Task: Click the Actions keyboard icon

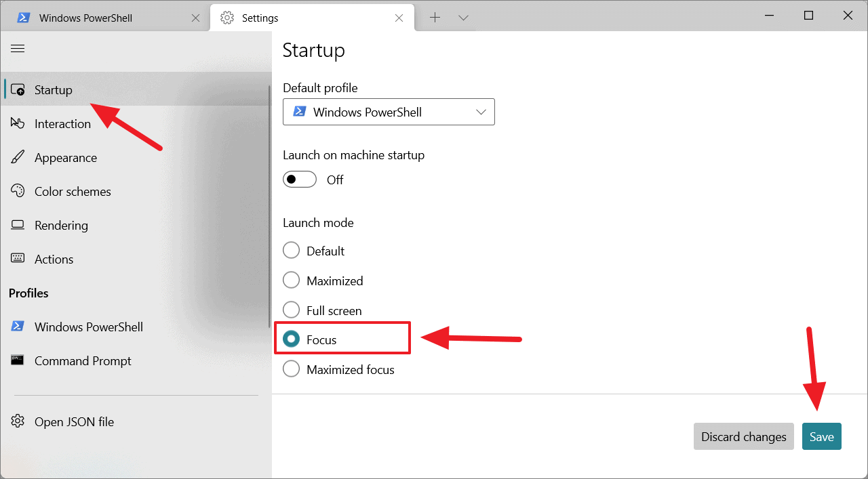Action: [x=18, y=259]
